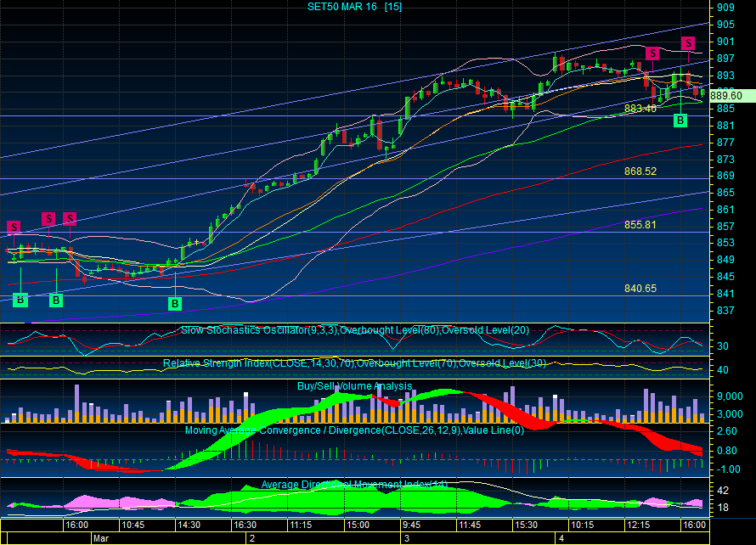Select the 10:15 time axis label
Viewport: 756px width, 545px height.
pos(582,525)
